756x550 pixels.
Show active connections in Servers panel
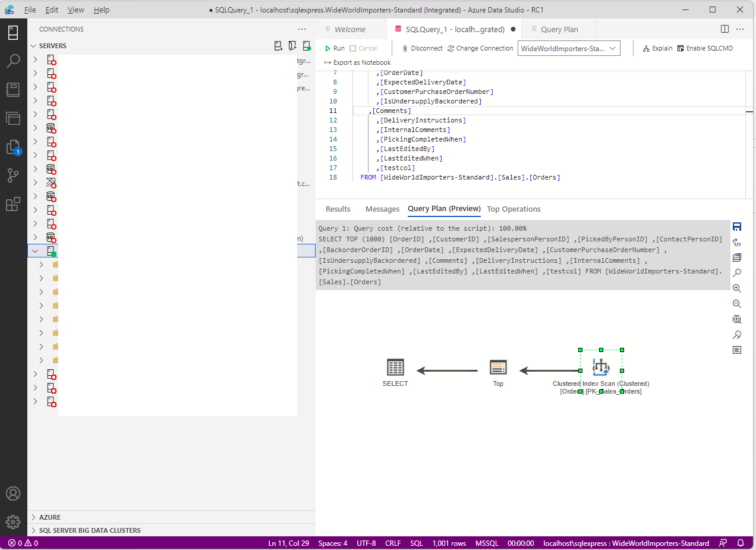click(x=306, y=45)
